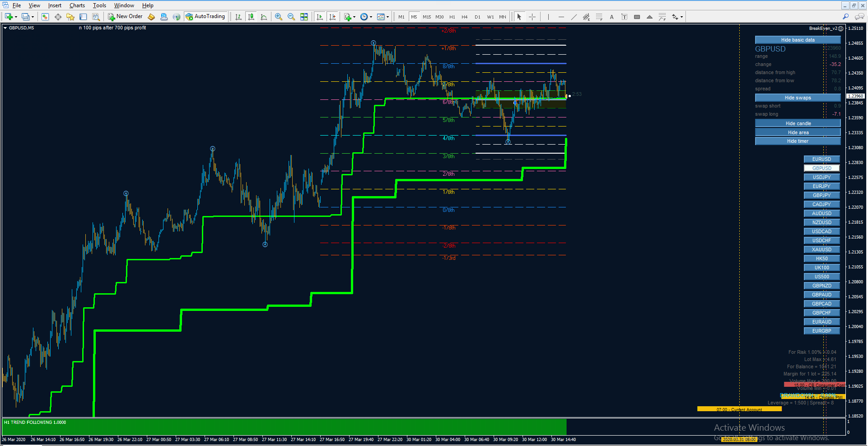Select the H4 timeframe
Screen dimensions: 868x446
pos(465,17)
